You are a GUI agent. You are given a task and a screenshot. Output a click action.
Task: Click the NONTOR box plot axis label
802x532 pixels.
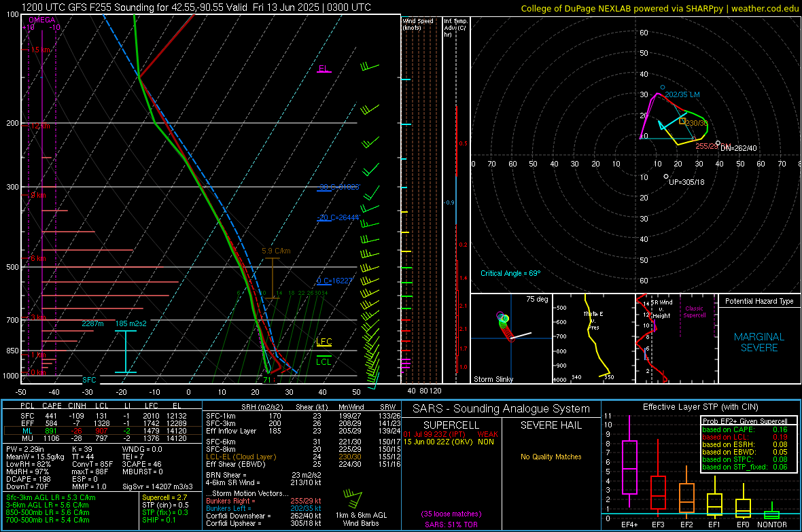pos(772,525)
